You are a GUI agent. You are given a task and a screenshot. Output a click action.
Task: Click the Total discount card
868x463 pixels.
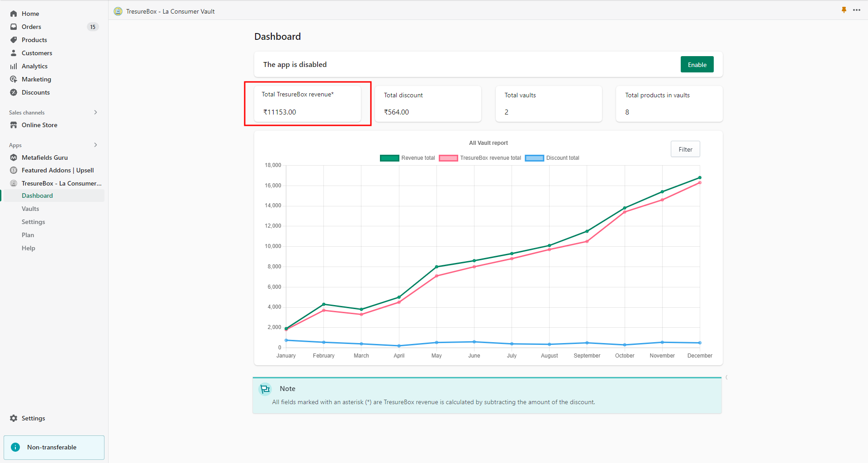428,104
